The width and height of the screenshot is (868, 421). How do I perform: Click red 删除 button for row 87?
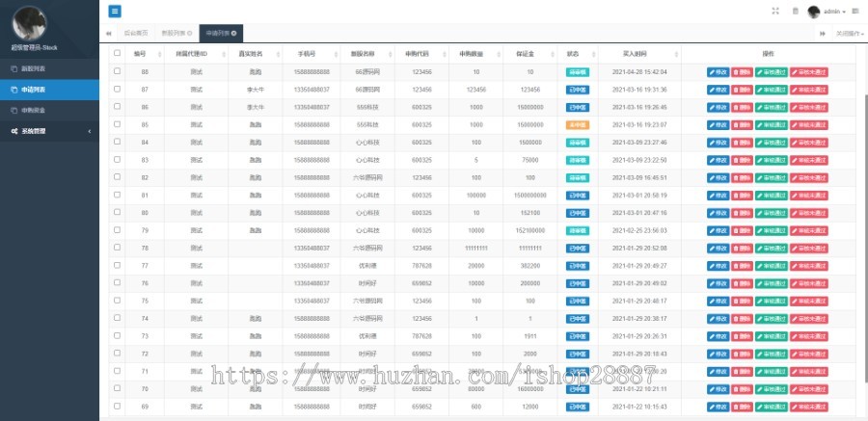[742, 90]
